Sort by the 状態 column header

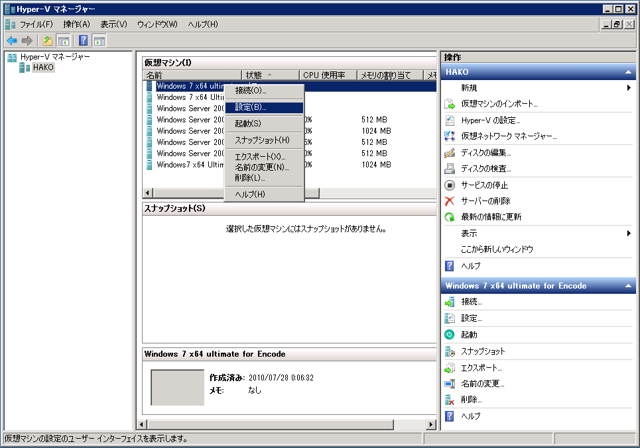270,75
